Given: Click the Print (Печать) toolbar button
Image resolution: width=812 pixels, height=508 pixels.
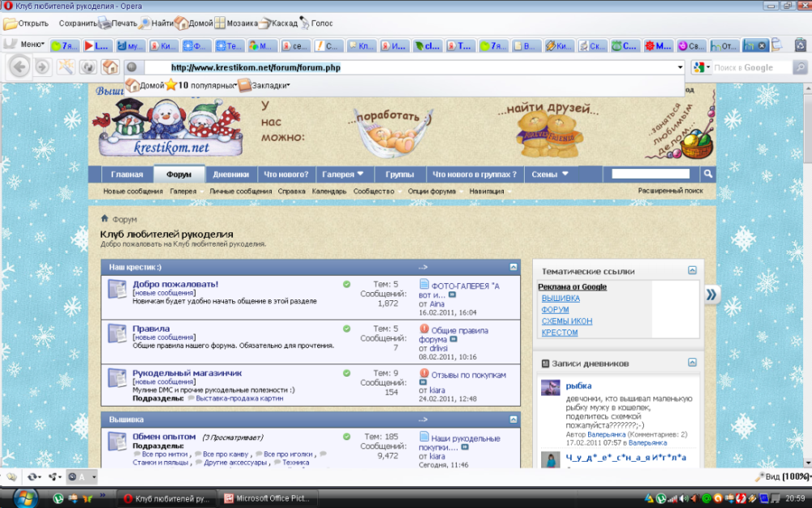Looking at the screenshot, I should tap(117, 24).
